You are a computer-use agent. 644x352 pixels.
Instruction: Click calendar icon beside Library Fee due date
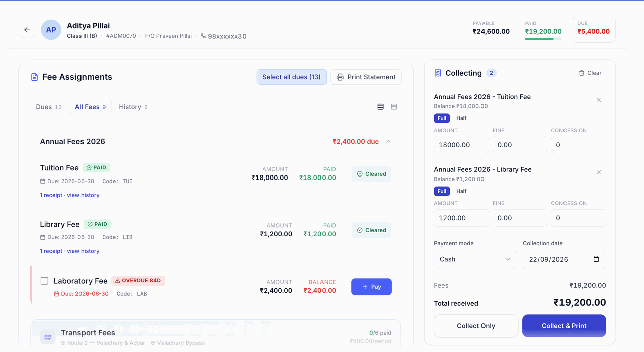tap(43, 237)
